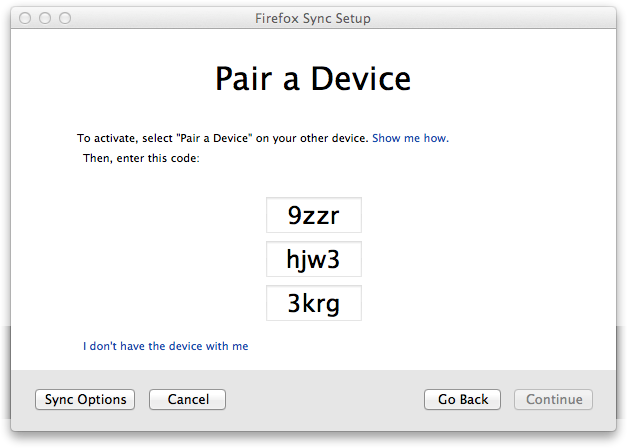Select the first code box reading 9zzr
This screenshot has height=448, width=627.
click(314, 215)
